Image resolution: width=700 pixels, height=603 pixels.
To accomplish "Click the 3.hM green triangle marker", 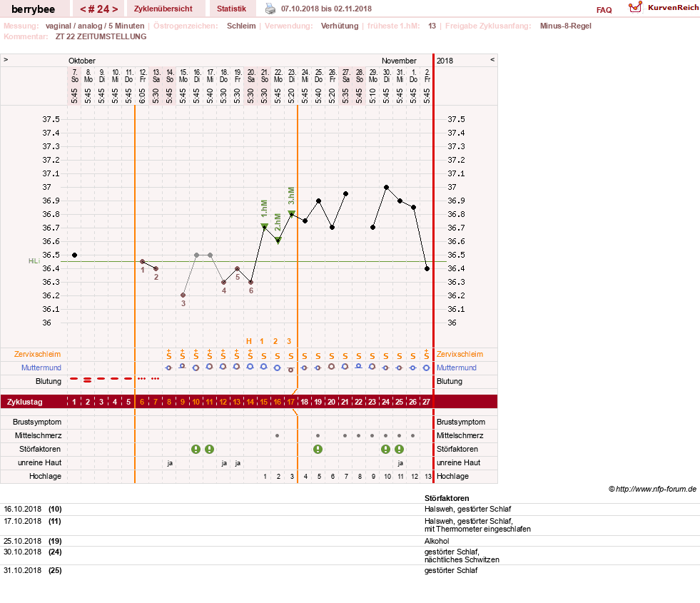I will point(292,213).
